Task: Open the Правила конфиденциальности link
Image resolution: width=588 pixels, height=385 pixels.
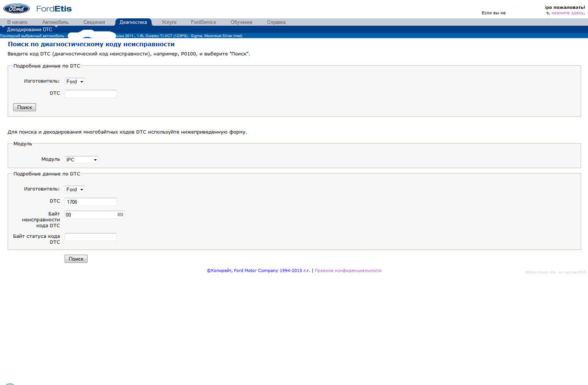Action: click(348, 271)
